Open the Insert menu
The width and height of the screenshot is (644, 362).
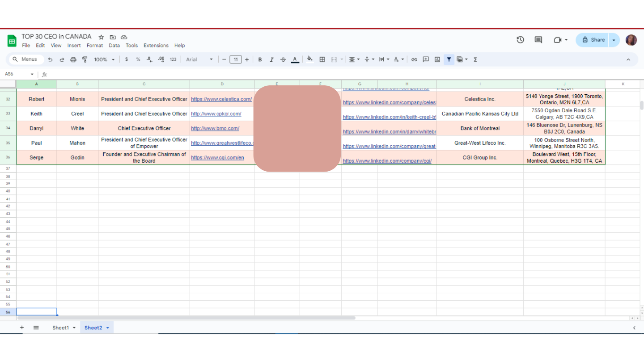(74, 46)
